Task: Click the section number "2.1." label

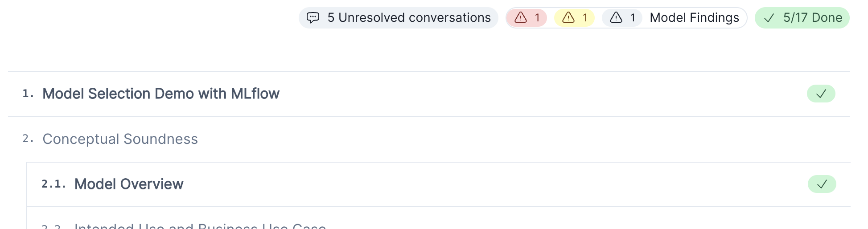Action: pyautogui.click(x=53, y=184)
